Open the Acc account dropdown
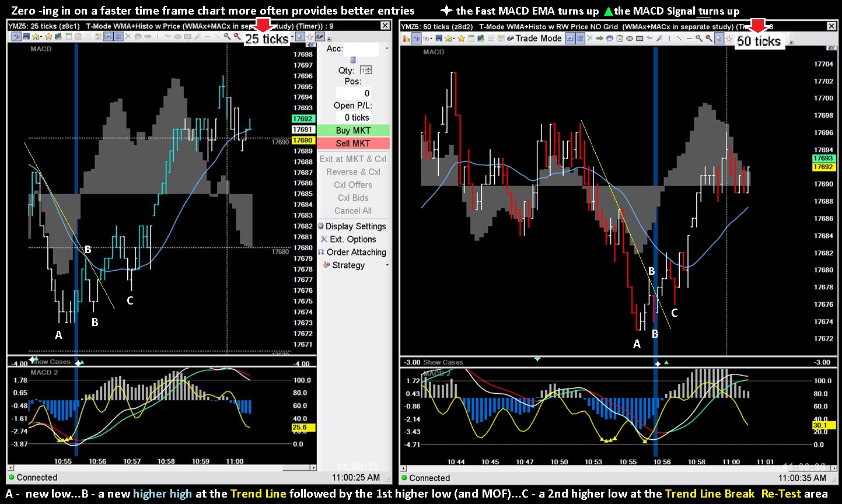 387,48
